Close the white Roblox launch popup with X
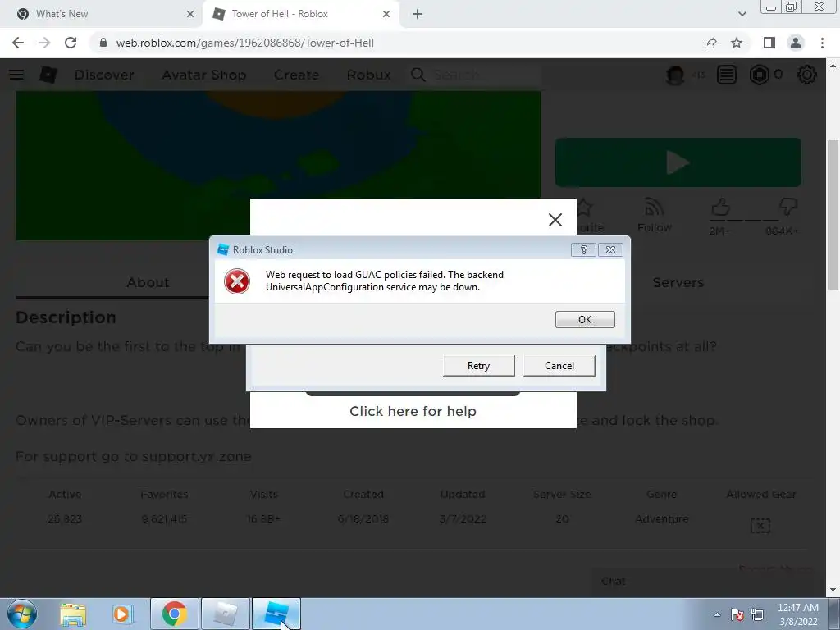The width and height of the screenshot is (840, 630). [555, 220]
